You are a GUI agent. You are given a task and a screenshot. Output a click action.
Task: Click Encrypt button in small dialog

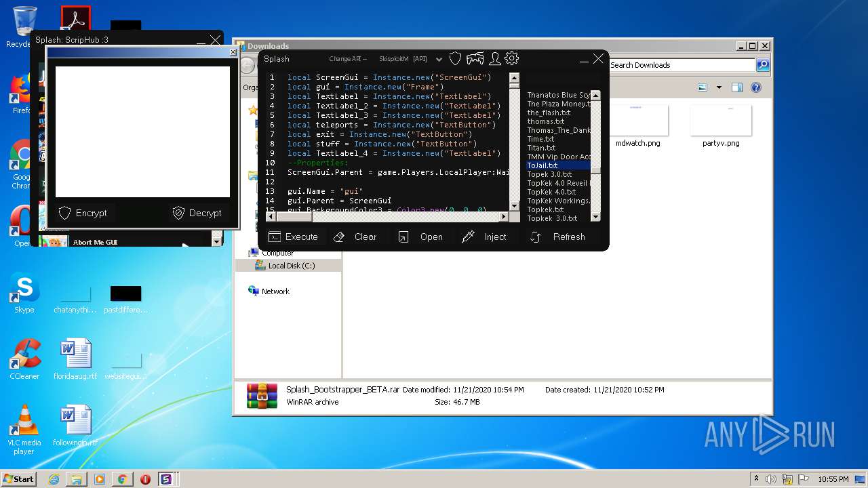pos(83,213)
